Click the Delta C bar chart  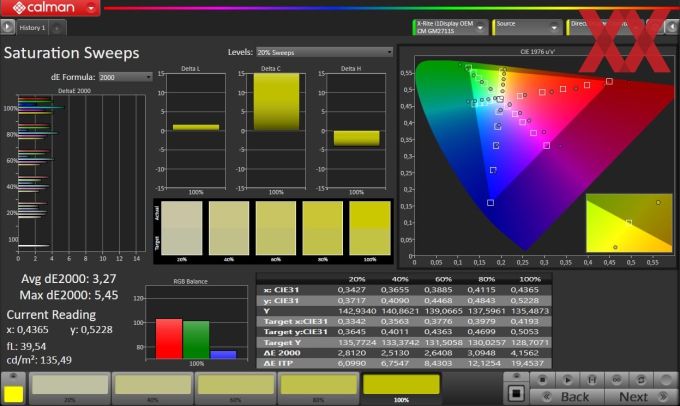point(276,130)
